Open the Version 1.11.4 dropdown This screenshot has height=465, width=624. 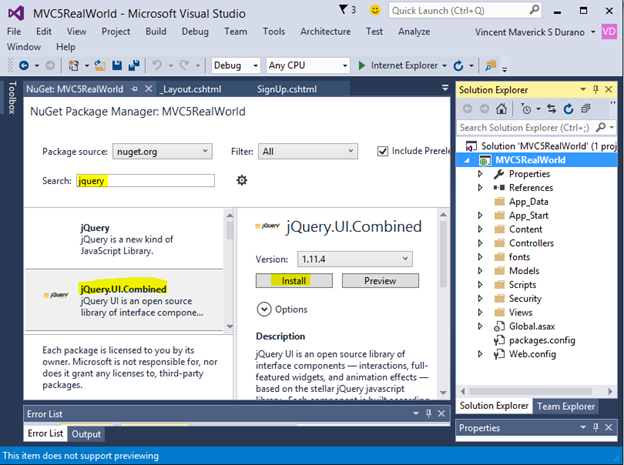[x=355, y=259]
